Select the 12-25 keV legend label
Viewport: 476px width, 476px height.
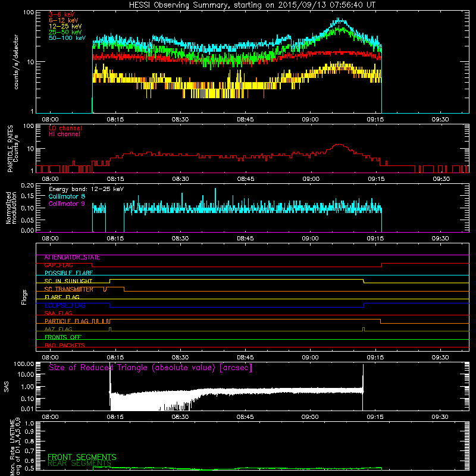65,26
